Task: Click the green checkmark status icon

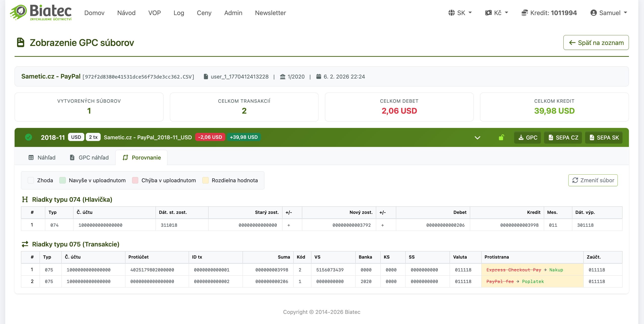Action: (28, 137)
